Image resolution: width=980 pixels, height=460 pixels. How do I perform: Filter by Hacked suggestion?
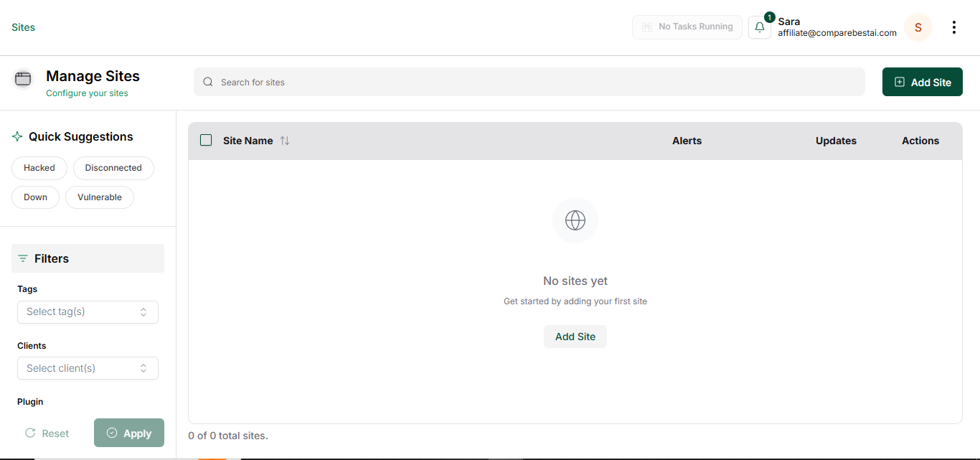(39, 168)
